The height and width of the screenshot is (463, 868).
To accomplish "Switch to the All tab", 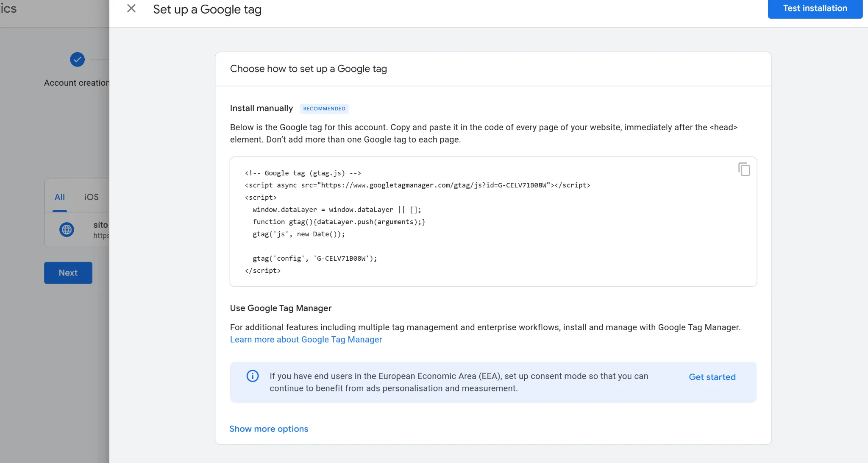I will (60, 197).
